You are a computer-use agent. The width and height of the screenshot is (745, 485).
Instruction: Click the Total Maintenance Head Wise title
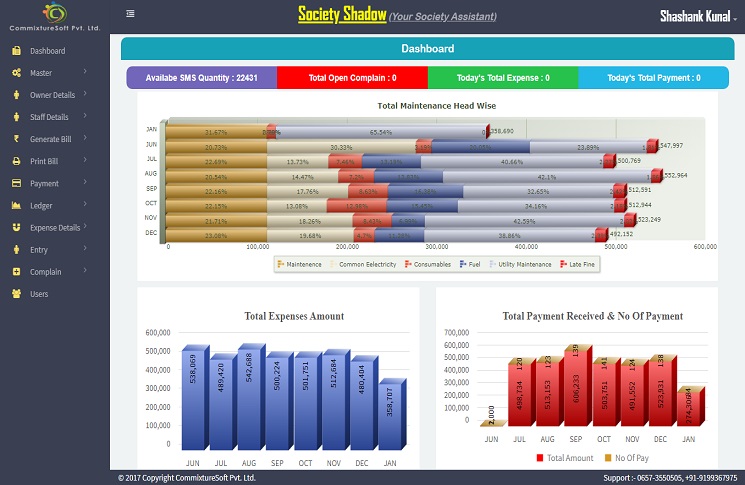point(437,106)
